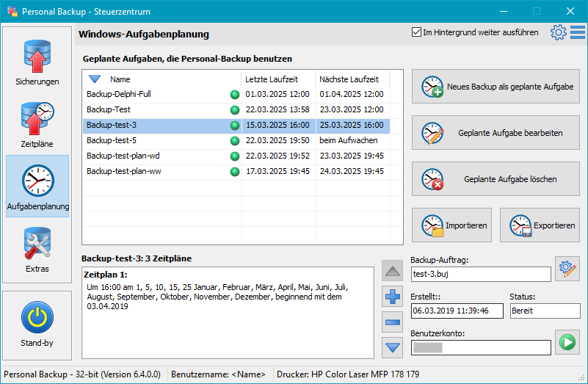Click 'Geplante Aufgabe löschen' button
This screenshot has width=588, height=384.
pos(496,179)
